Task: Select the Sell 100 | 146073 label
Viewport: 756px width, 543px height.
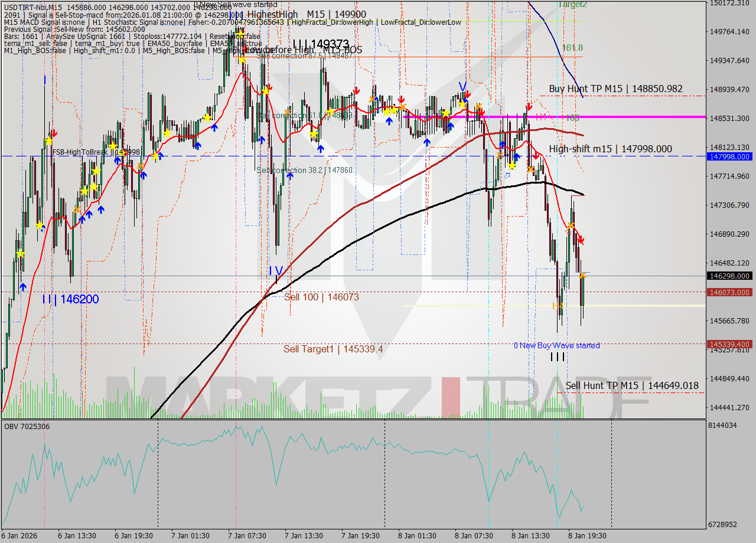Action: 322,297
